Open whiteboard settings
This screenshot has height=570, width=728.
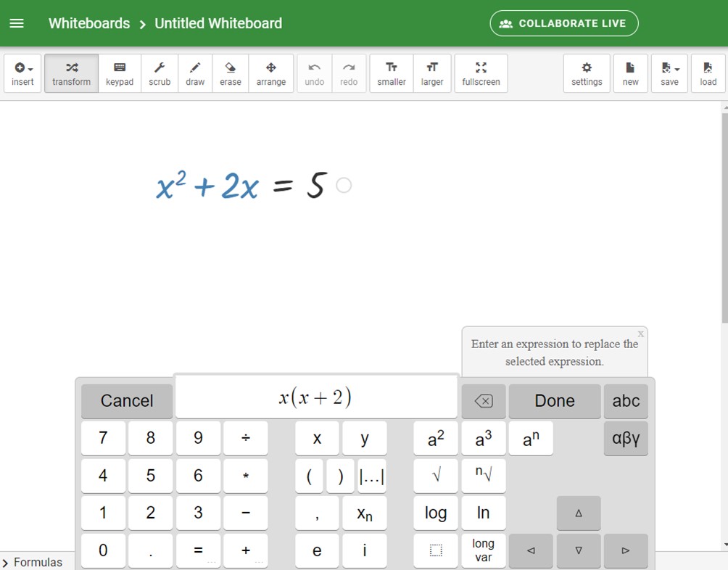587,73
